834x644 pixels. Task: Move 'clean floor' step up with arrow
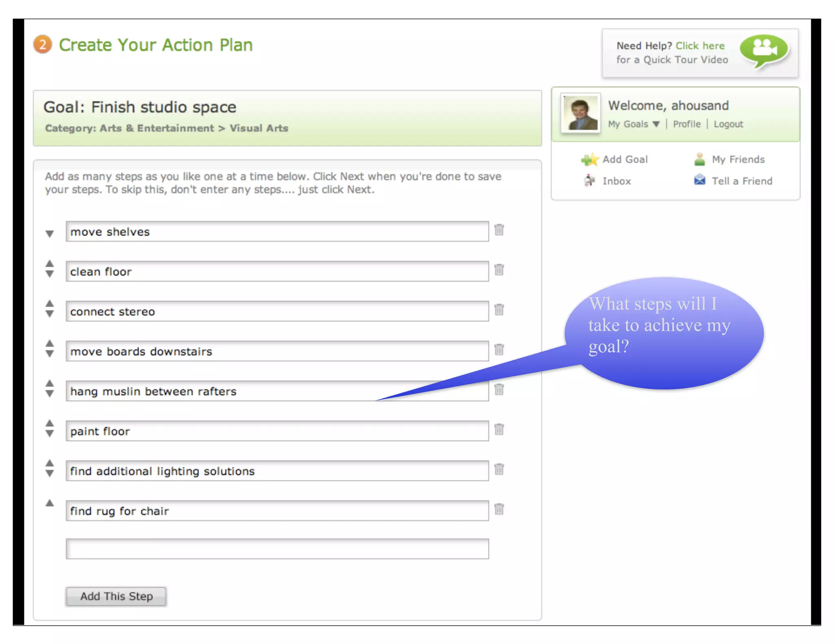pos(50,264)
